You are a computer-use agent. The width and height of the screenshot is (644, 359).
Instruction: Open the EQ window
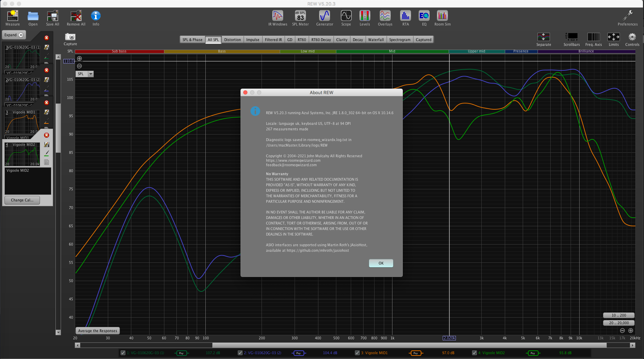click(x=424, y=16)
